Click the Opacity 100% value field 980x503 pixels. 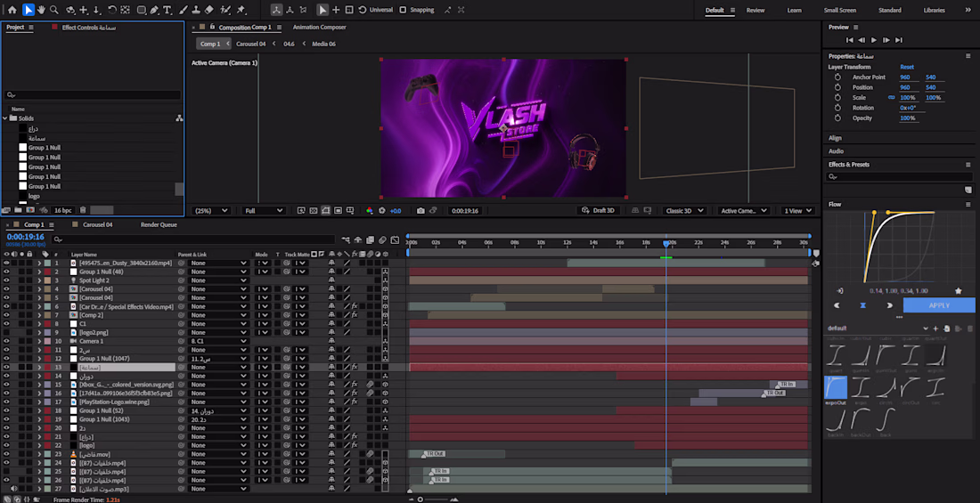click(908, 118)
